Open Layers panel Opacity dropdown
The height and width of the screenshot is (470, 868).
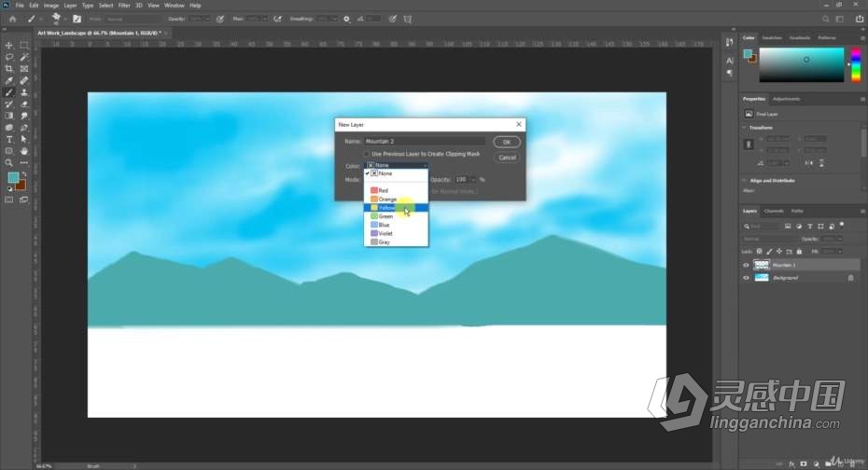[x=840, y=239]
